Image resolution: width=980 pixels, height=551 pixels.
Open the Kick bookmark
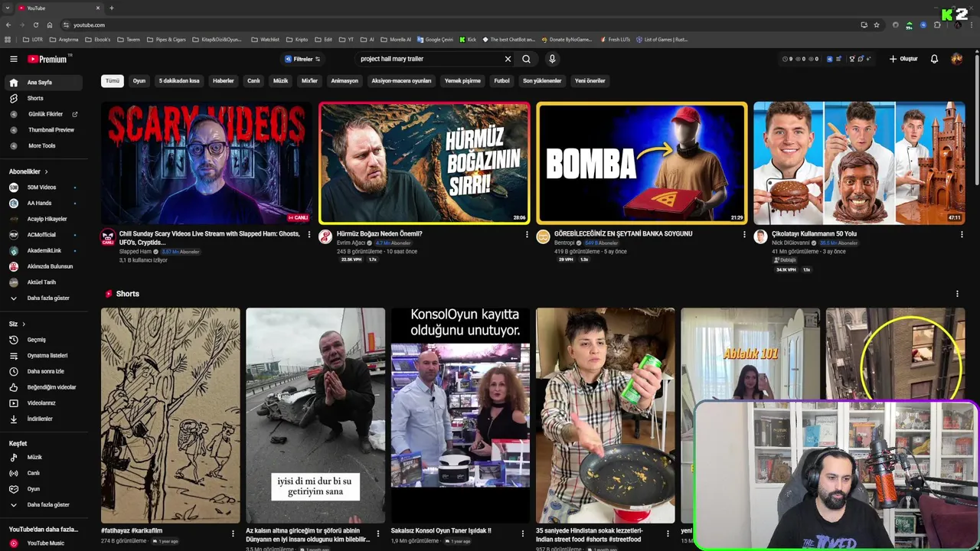click(x=468, y=39)
